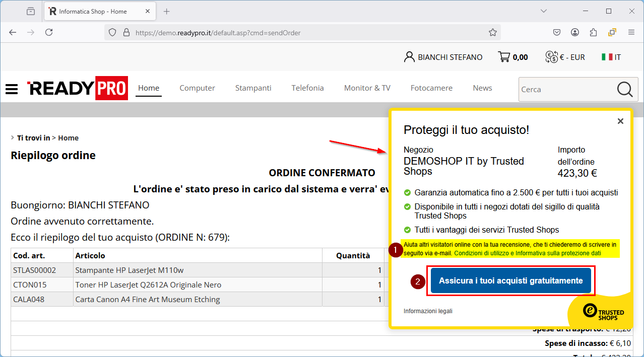Open Firefox recent browsing view icon

(x=31, y=11)
